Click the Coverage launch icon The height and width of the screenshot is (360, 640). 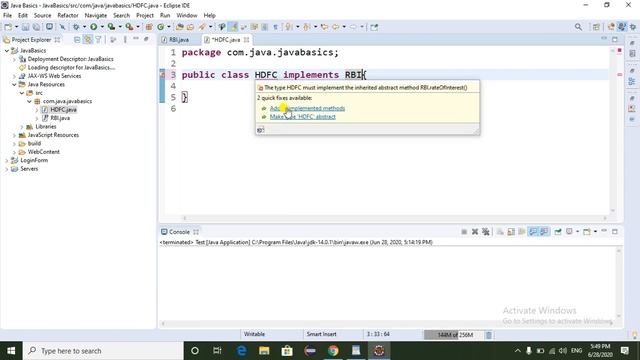pos(111,27)
